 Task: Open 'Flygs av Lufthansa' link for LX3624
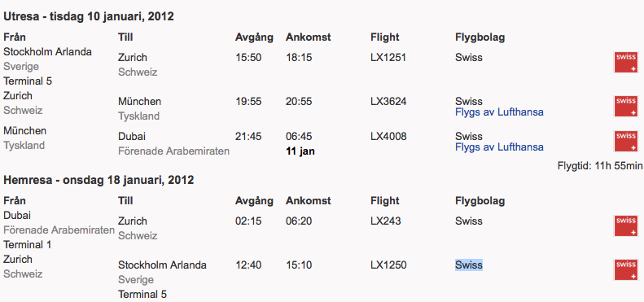tap(499, 112)
